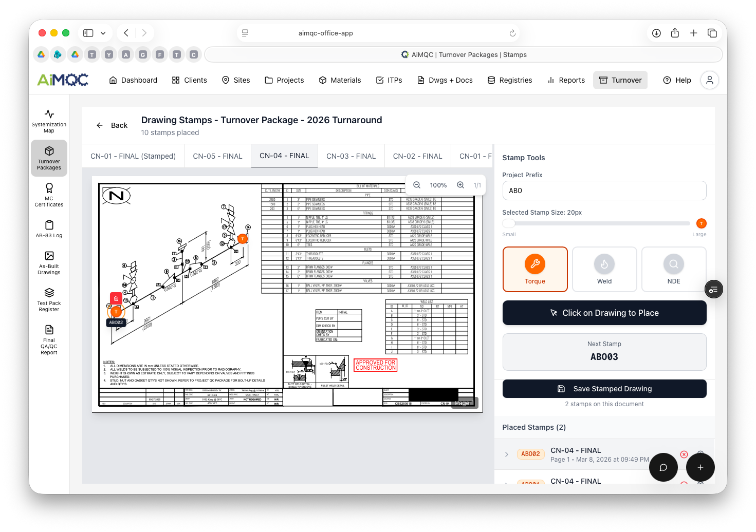
Task: Select the Weld stamp type
Action: 604,269
